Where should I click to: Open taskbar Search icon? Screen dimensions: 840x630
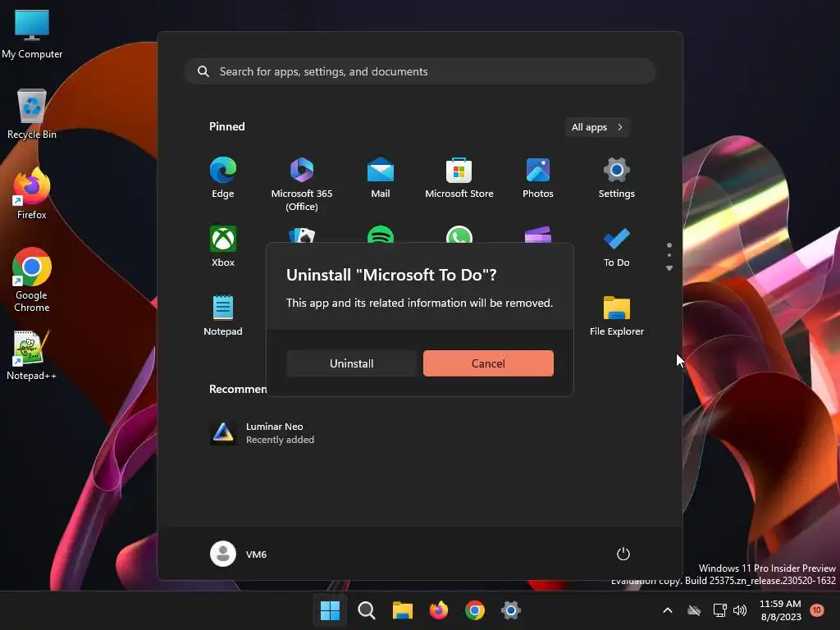[367, 610]
